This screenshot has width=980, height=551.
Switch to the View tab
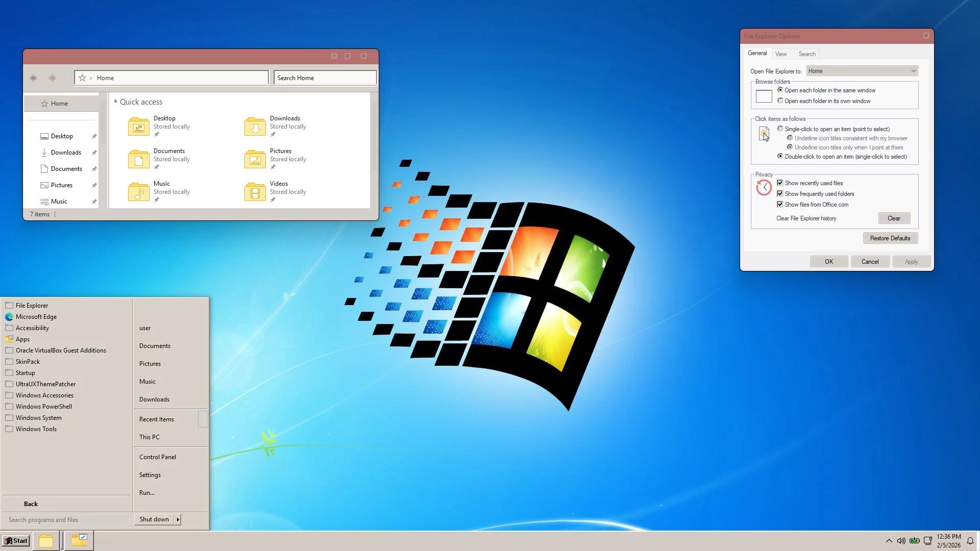pos(780,54)
